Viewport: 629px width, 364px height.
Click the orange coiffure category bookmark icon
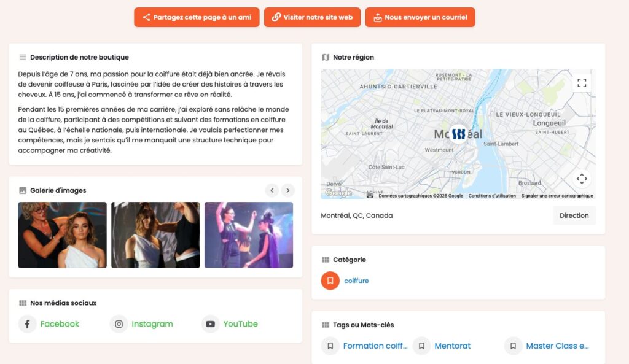[330, 281]
